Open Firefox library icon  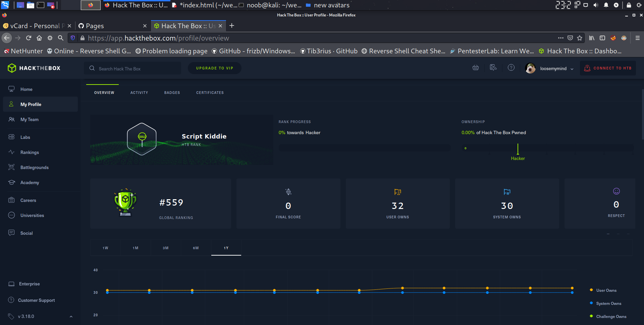pos(592,38)
